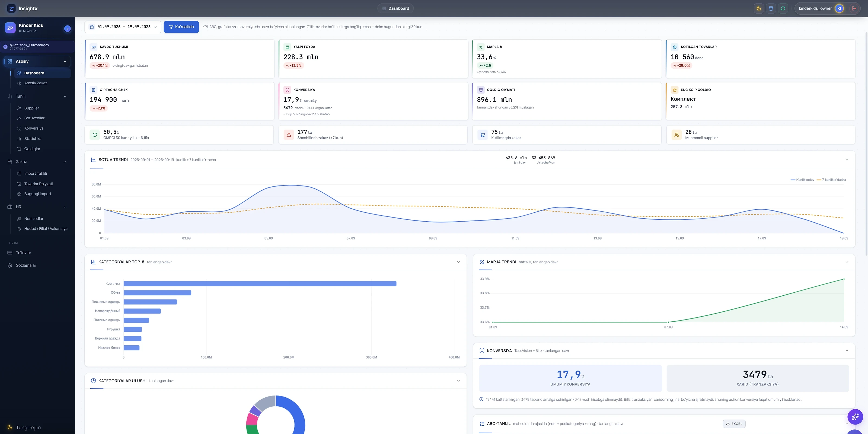868x434 pixels.
Task: Click the Ko'rsatish filter button
Action: point(181,27)
